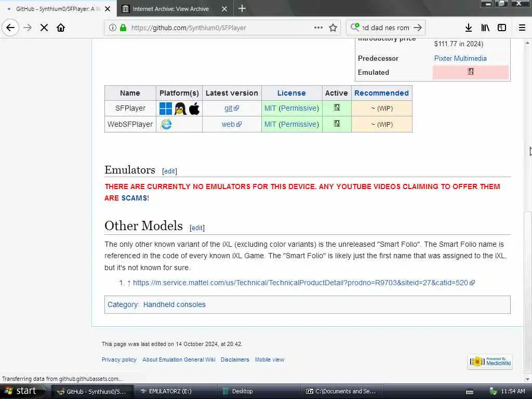Screen dimensions: 532x399
Task: Edit the Other Models section
Action: [x=197, y=228]
